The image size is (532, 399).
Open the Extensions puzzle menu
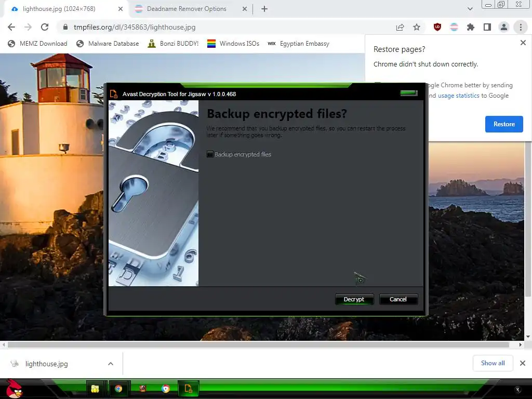click(x=471, y=27)
